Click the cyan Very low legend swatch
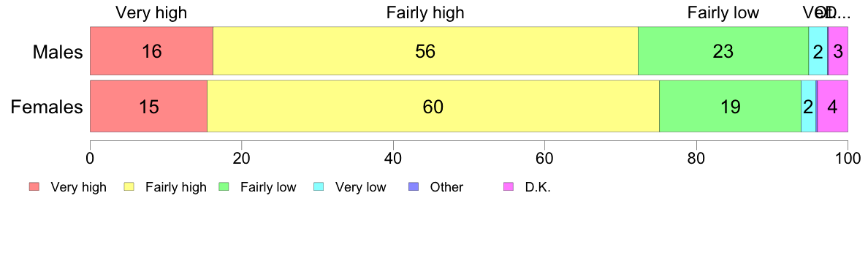The image size is (868, 269). click(319, 187)
